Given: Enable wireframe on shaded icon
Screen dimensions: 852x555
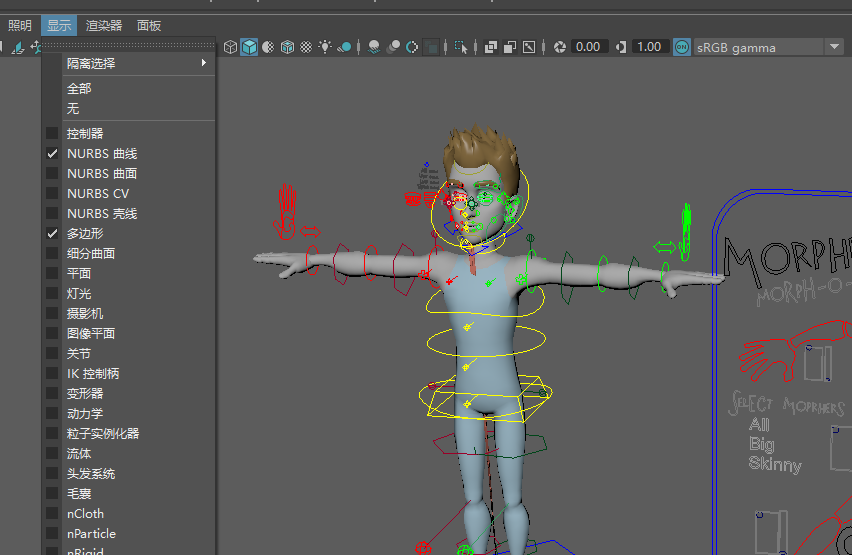Looking at the screenshot, I should (x=287, y=47).
